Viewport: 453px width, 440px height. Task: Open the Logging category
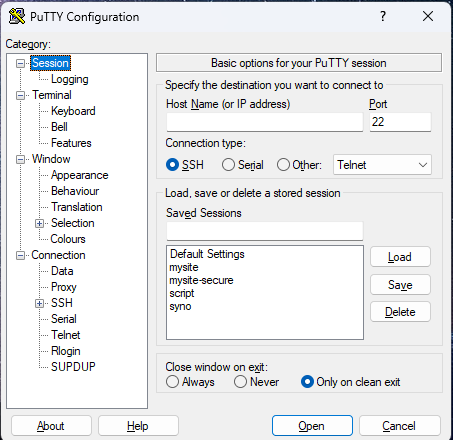click(x=70, y=79)
